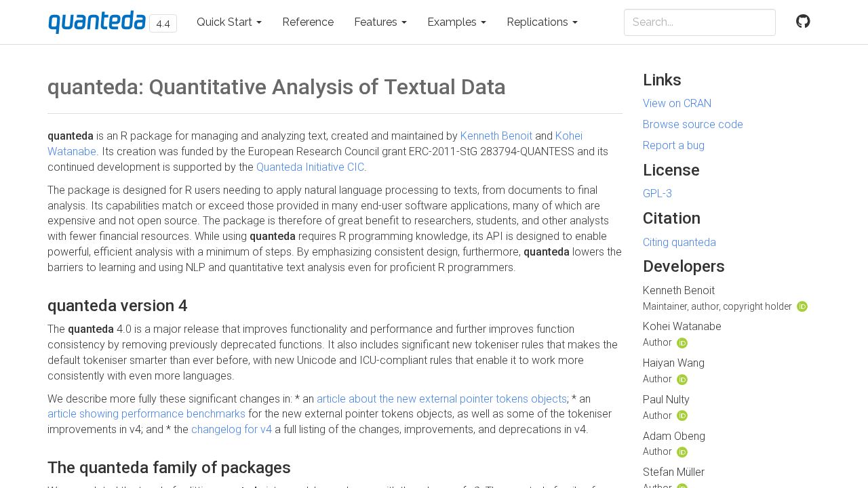The image size is (868, 488).
Task: Open article showing performance benchmarks
Action: tap(146, 414)
